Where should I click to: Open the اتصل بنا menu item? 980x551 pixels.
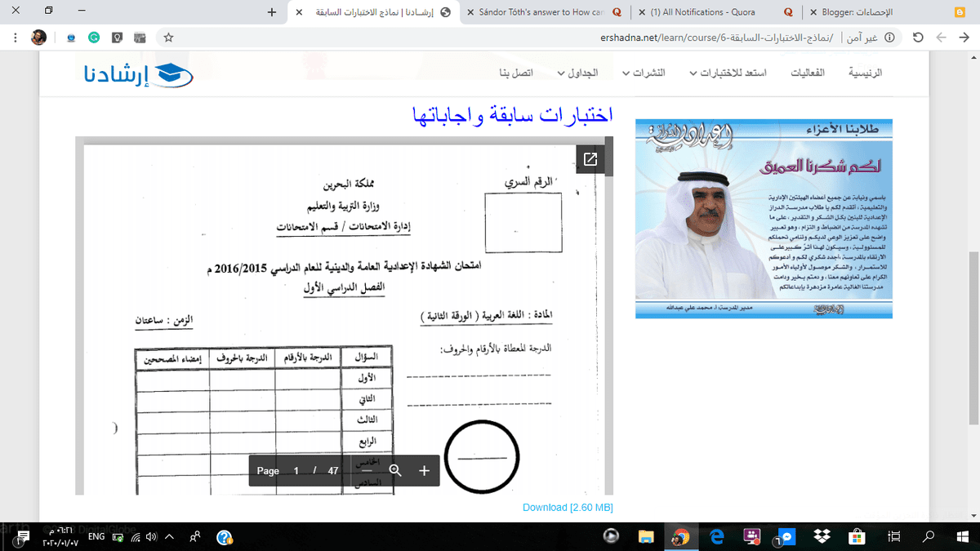click(x=515, y=73)
